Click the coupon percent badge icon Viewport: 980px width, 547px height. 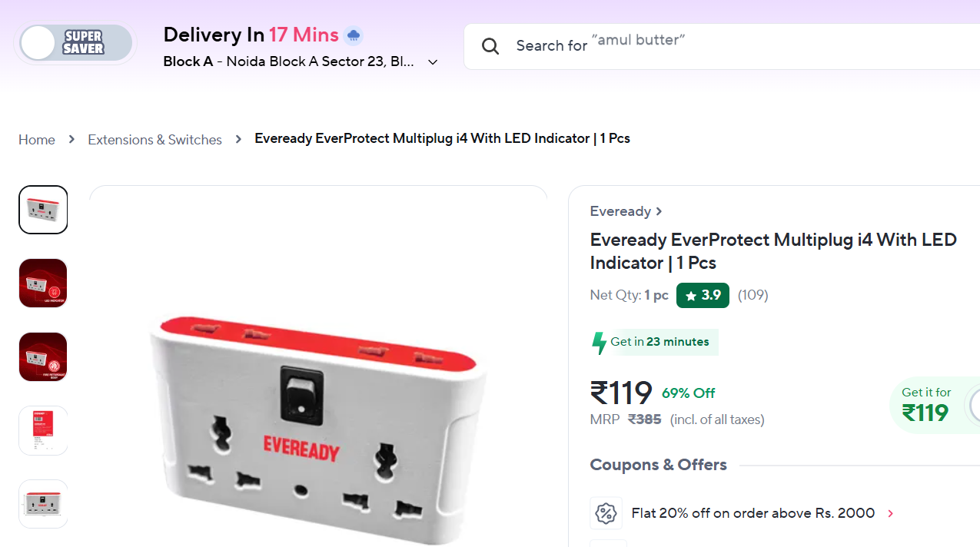coord(606,513)
